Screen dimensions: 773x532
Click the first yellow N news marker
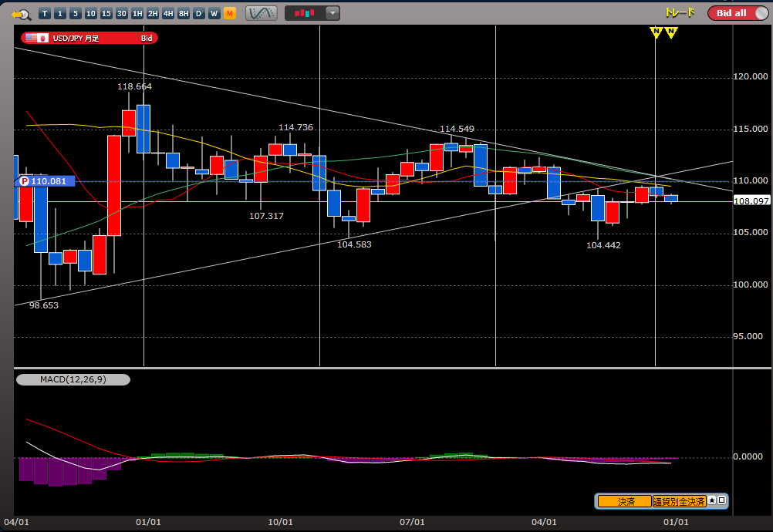(x=656, y=32)
